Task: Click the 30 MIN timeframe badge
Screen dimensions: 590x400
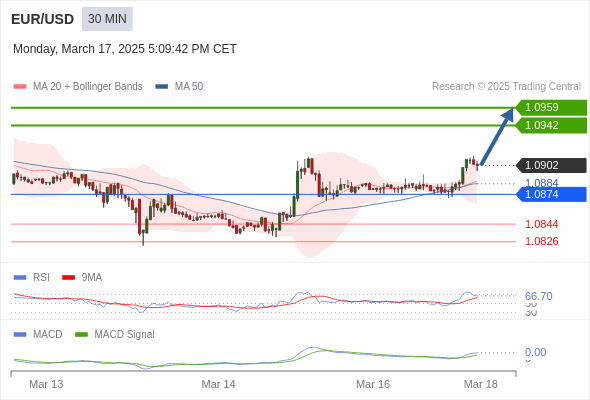Action: (x=107, y=19)
